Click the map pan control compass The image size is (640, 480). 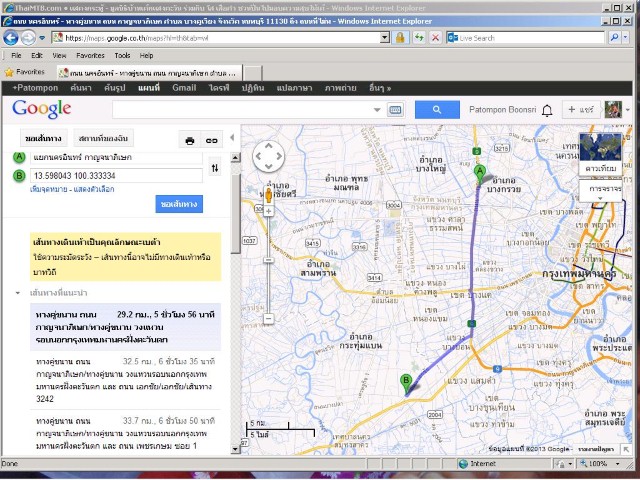pos(268,156)
